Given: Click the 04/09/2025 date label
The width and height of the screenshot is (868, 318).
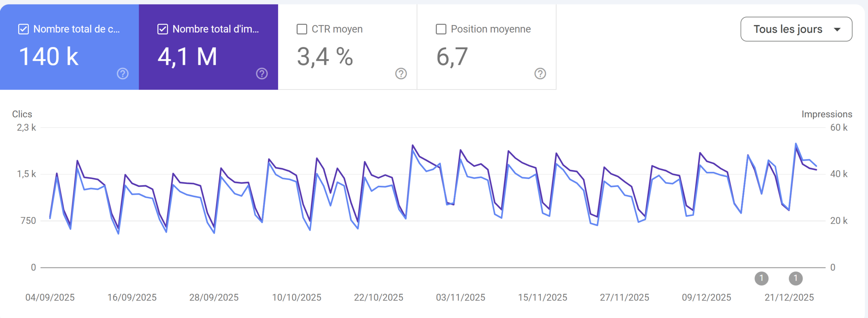Looking at the screenshot, I should point(50,297).
